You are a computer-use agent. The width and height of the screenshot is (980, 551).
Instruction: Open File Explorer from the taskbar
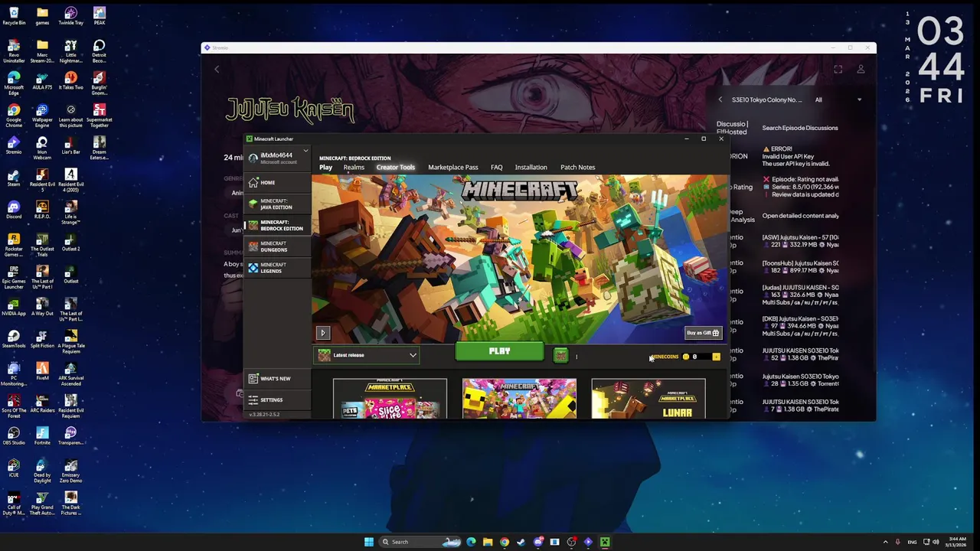click(x=488, y=542)
